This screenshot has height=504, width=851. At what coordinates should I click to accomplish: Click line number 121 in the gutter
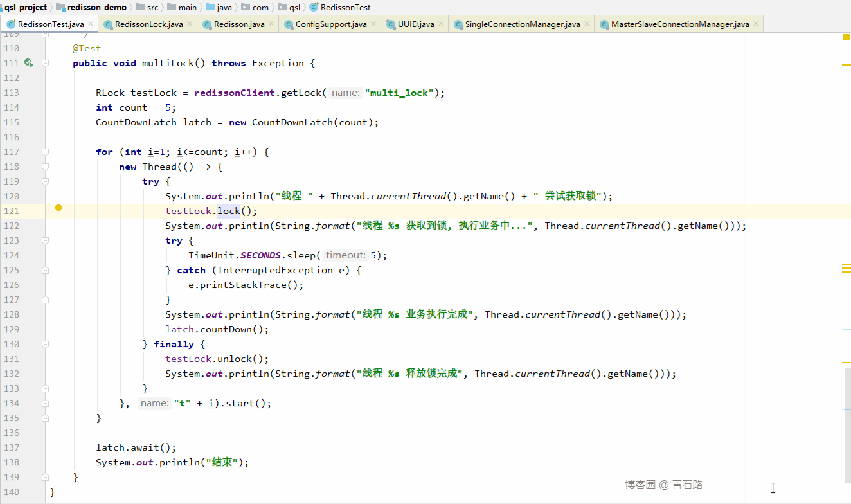point(11,211)
